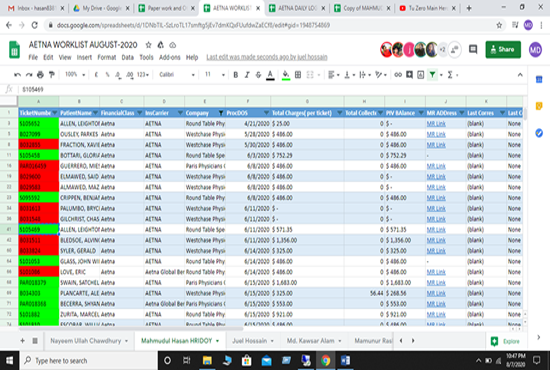Open TicketNumber column filter dropdown
Screen dimensions: 550x370
pos(54,113)
